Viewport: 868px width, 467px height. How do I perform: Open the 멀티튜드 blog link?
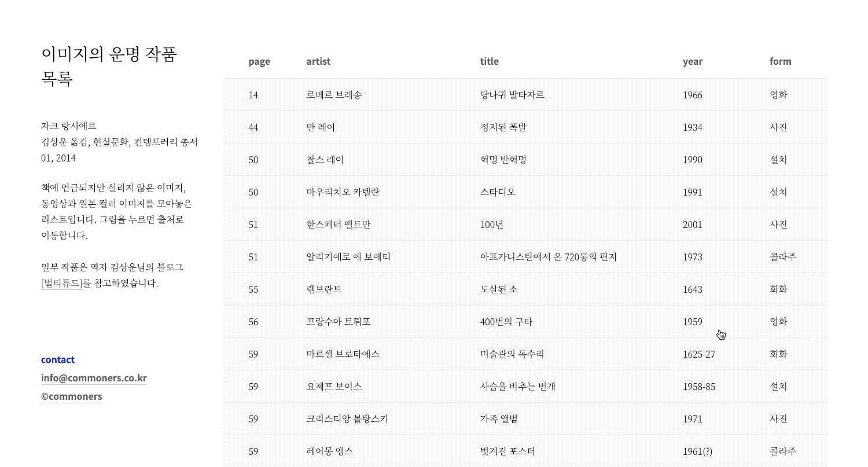click(x=62, y=284)
